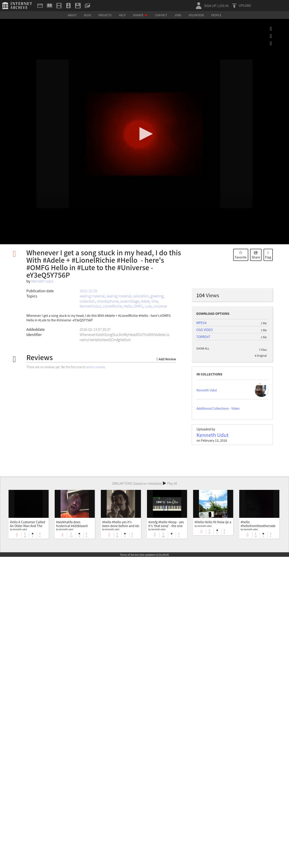Viewport: 289px width, 868px height.
Task: Open Terms of Service footer link
Action: pos(144,555)
